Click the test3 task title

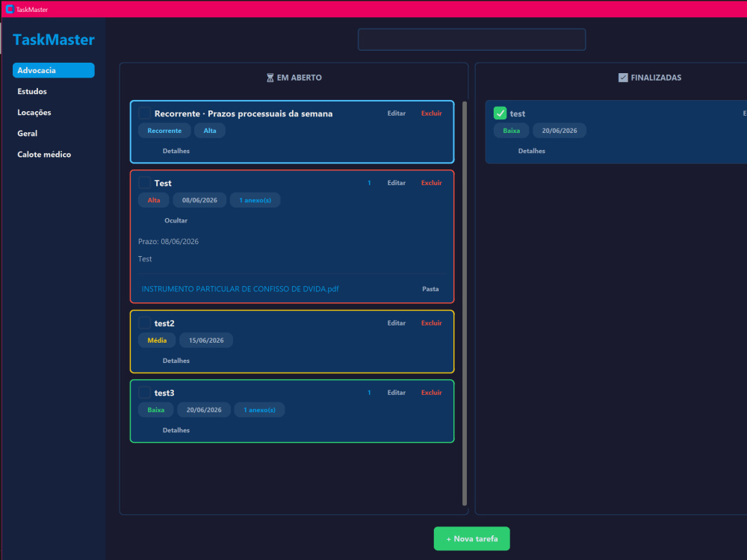[x=164, y=393]
